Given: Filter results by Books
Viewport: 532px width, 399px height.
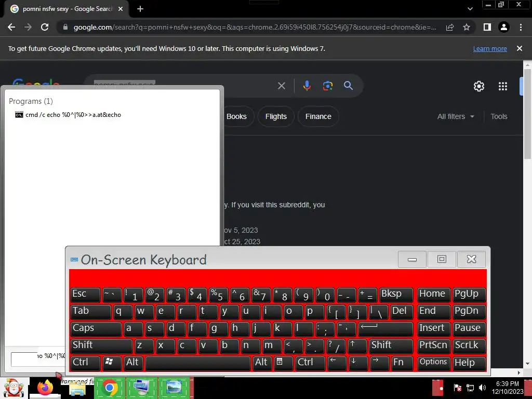Looking at the screenshot, I should 236,116.
